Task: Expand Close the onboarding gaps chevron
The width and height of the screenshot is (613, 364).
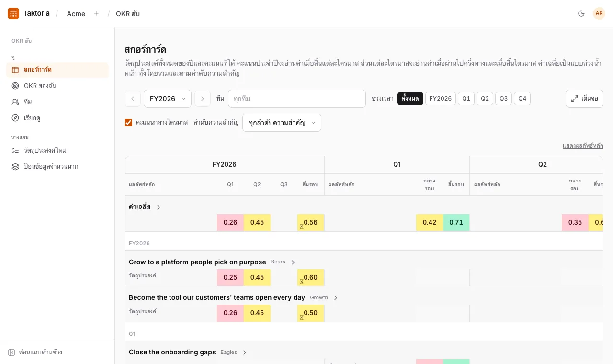Action: pyautogui.click(x=245, y=353)
